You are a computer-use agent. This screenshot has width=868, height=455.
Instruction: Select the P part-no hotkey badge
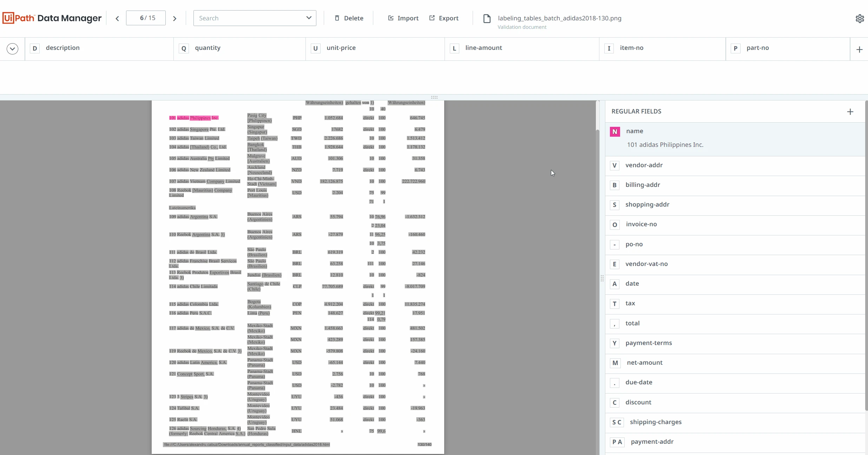point(735,48)
